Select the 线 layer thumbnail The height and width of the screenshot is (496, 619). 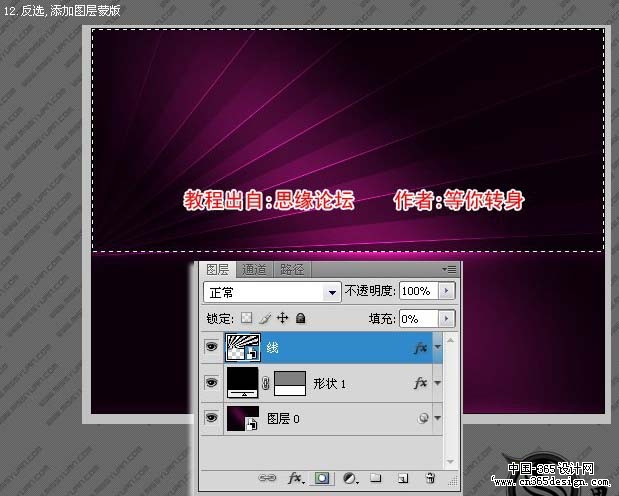pyautogui.click(x=243, y=347)
